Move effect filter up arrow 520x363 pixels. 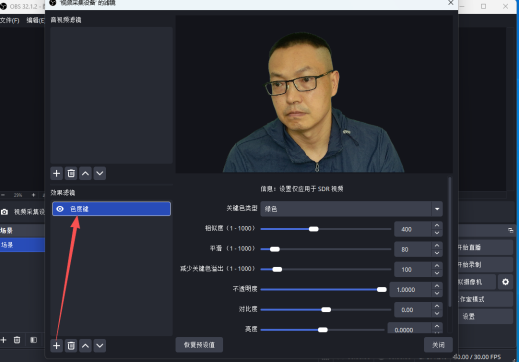pyautogui.click(x=85, y=346)
